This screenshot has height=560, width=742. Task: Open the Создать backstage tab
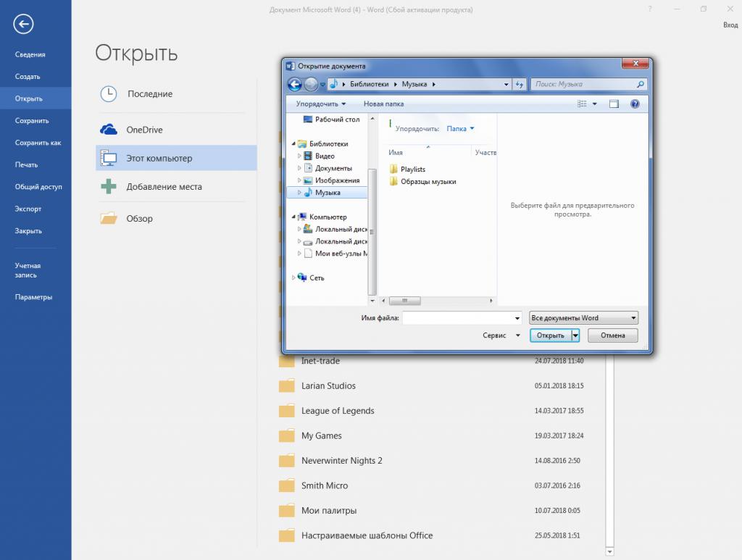28,77
